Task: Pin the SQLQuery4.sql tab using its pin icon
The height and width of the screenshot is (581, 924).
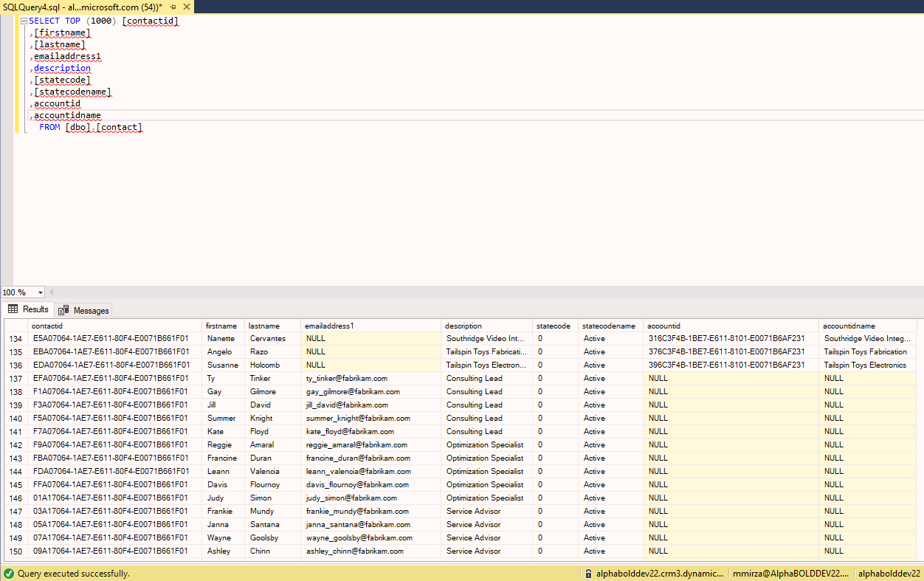Action: point(174,7)
